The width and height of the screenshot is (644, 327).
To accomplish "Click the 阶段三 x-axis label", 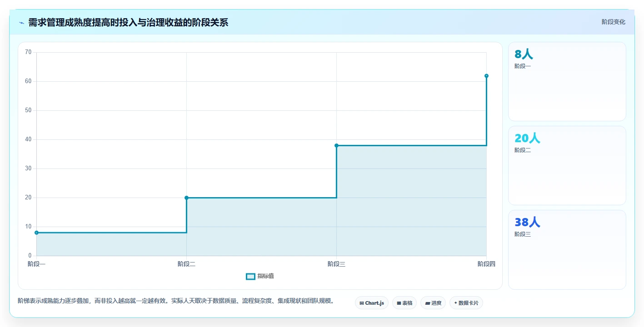I will click(x=336, y=264).
